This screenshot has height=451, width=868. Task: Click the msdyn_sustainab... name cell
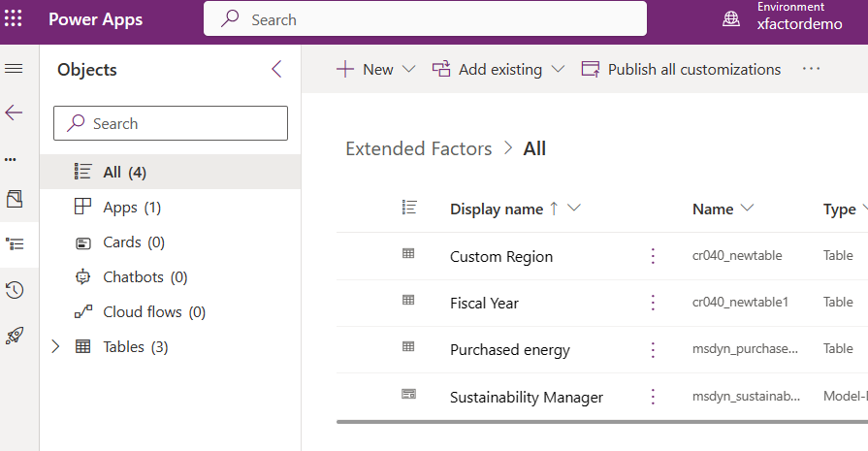coord(746,397)
